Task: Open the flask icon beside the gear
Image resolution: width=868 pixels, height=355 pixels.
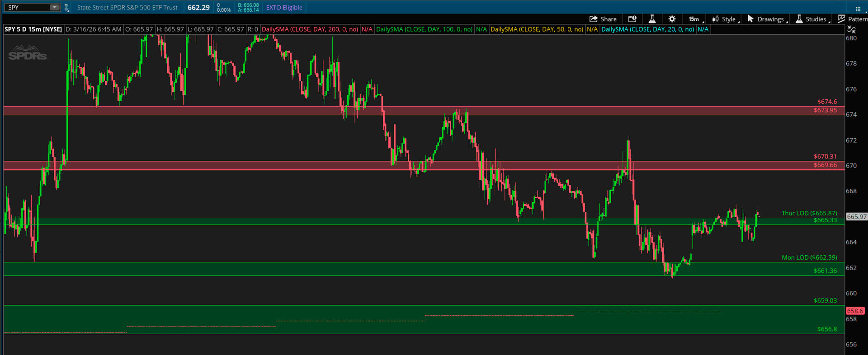Action: tap(652, 19)
